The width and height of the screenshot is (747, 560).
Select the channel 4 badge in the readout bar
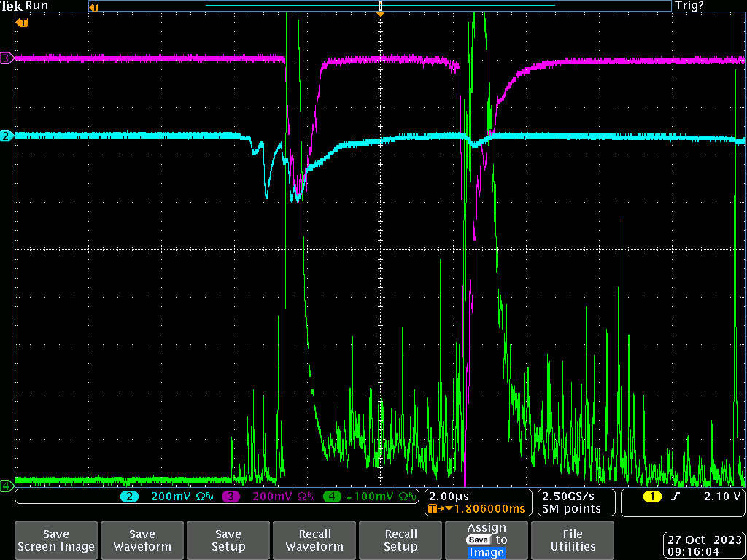click(x=332, y=497)
